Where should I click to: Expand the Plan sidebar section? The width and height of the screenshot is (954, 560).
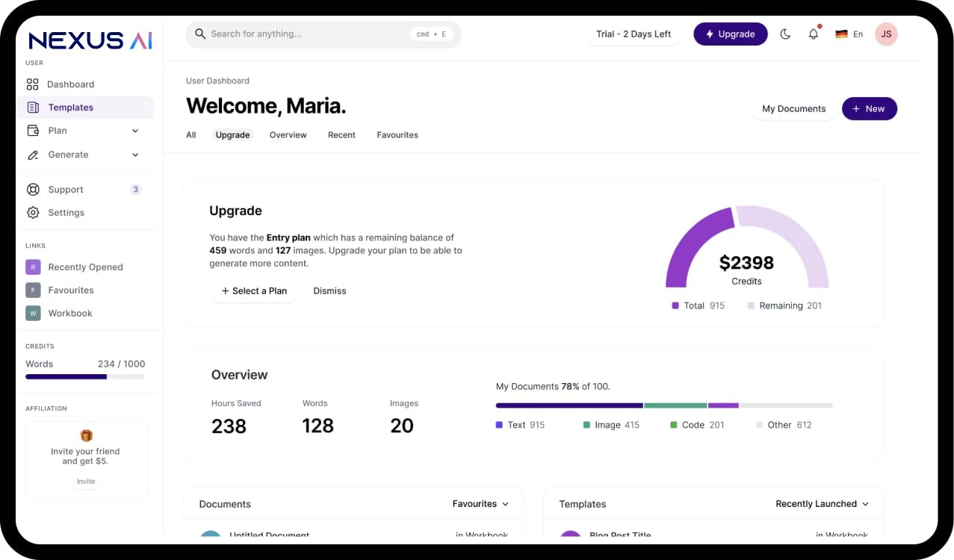tap(134, 131)
